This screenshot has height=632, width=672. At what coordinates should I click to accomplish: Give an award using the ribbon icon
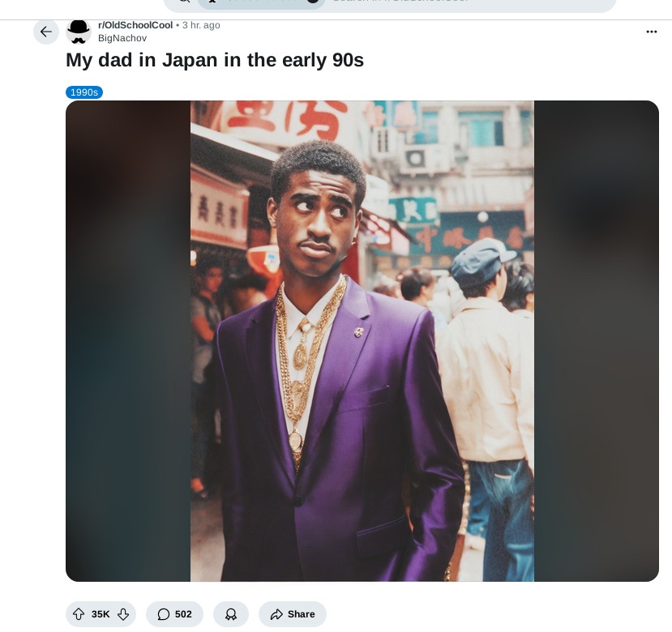coord(231,614)
